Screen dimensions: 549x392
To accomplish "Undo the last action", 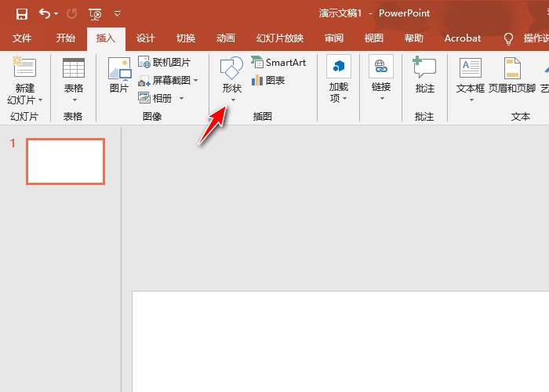I will pyautogui.click(x=45, y=13).
